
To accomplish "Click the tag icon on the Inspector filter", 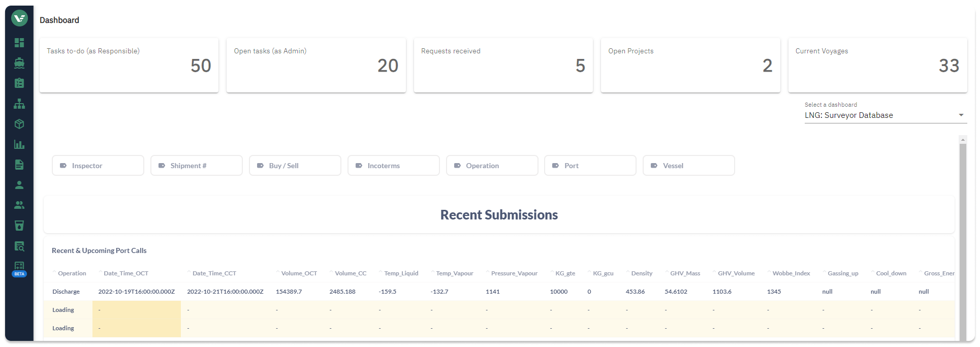I will 64,166.
